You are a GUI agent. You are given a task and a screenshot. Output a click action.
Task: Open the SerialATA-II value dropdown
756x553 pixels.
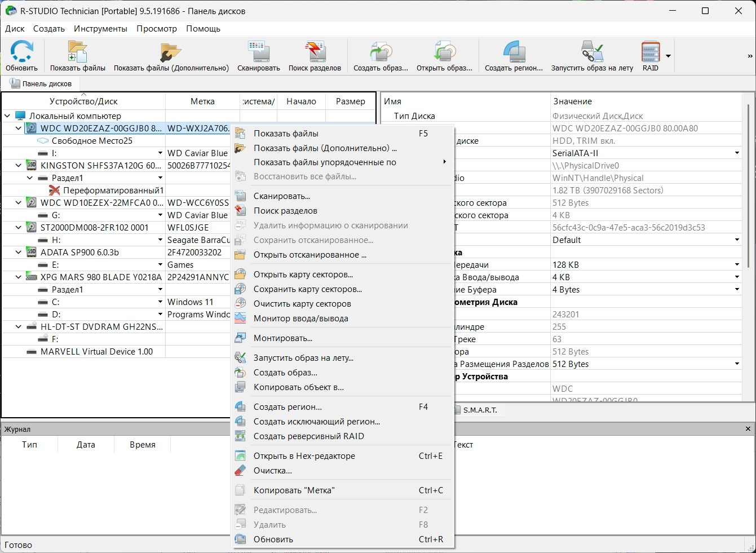[736, 153]
